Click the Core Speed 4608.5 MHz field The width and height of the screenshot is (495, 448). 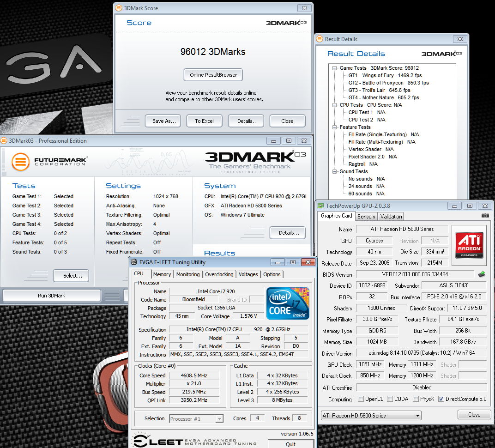[x=194, y=375]
